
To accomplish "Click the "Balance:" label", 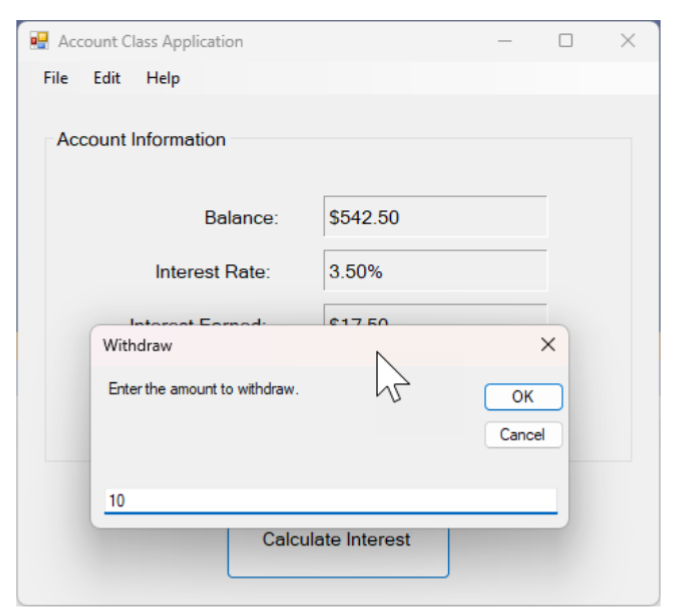I will pos(241,218).
